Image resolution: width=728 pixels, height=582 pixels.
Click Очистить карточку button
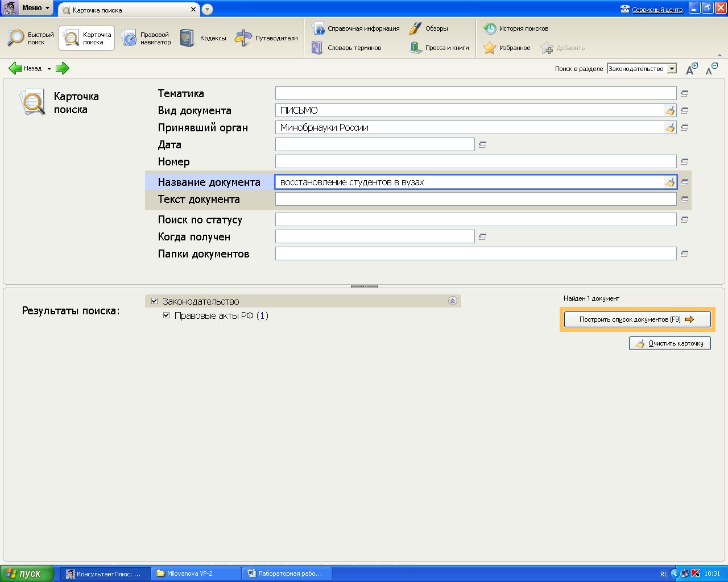click(670, 343)
